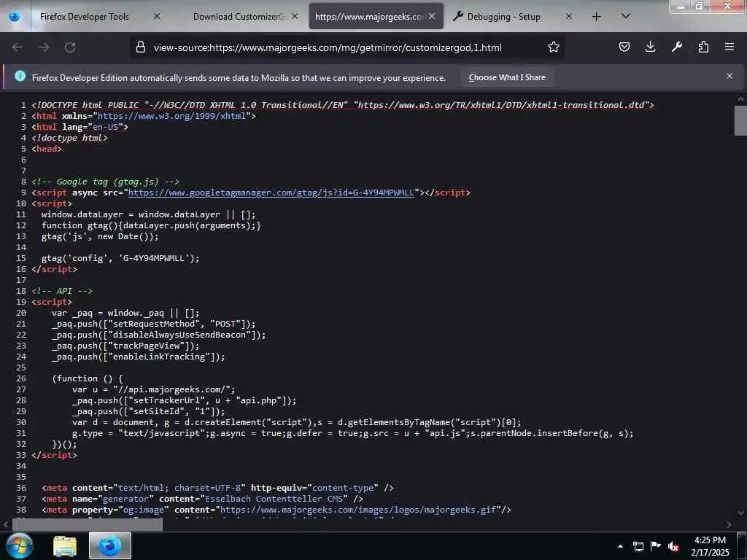Click line number 1 DOCTYPE declaration
Screen dimensions: 747x560
[343, 105]
